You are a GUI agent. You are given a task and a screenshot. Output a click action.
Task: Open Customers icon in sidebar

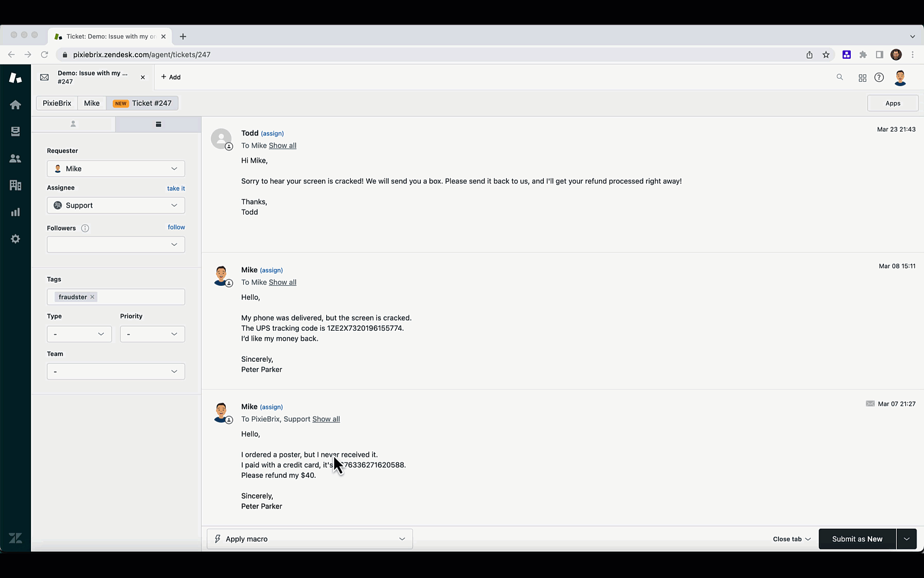(16, 158)
